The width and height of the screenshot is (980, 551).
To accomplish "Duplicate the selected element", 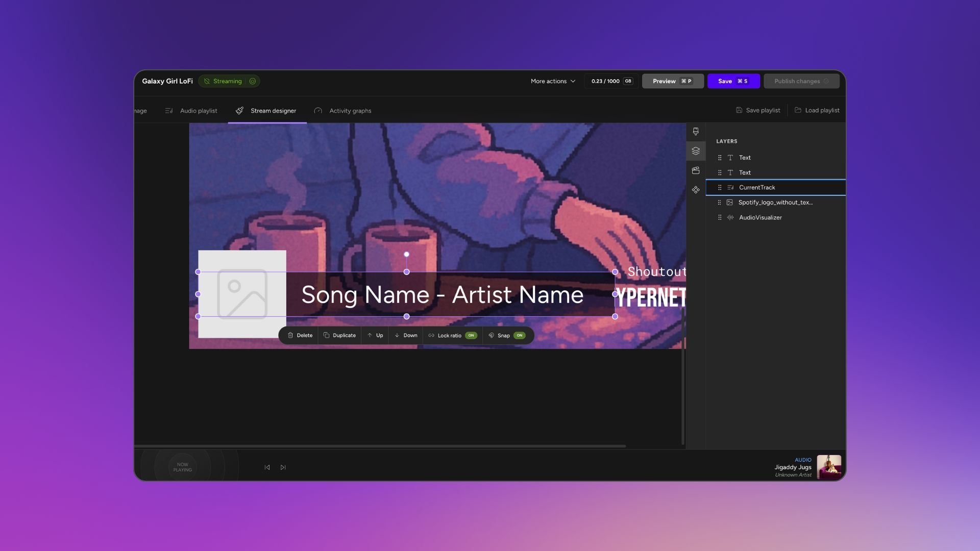I will (339, 336).
